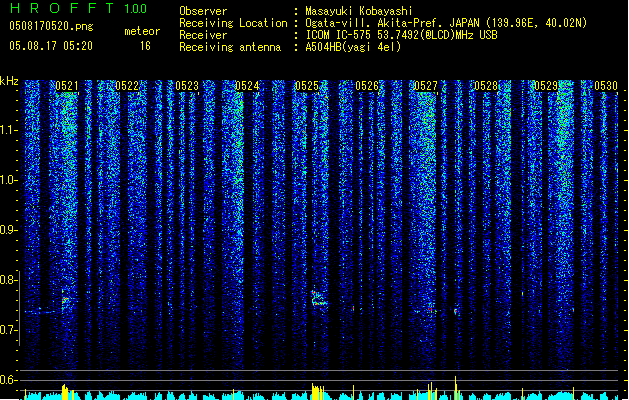Click the meteor echo under 0521
Screen dimensions: 629x400
[x=66, y=300]
